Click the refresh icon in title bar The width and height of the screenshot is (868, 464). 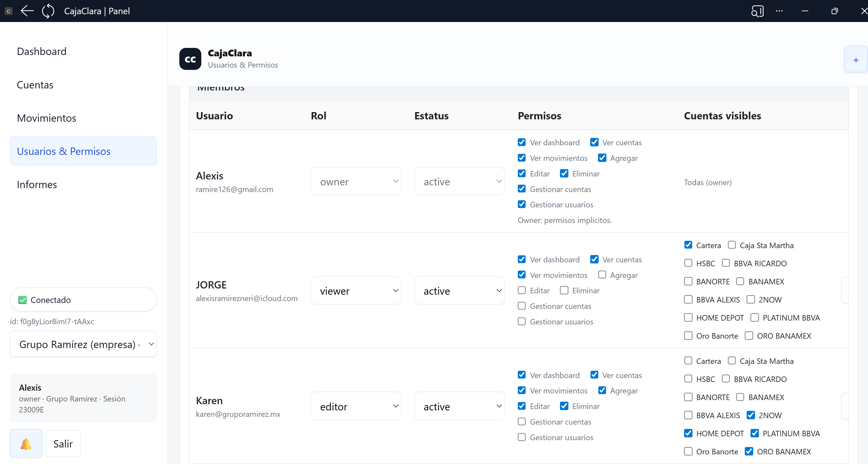click(48, 11)
